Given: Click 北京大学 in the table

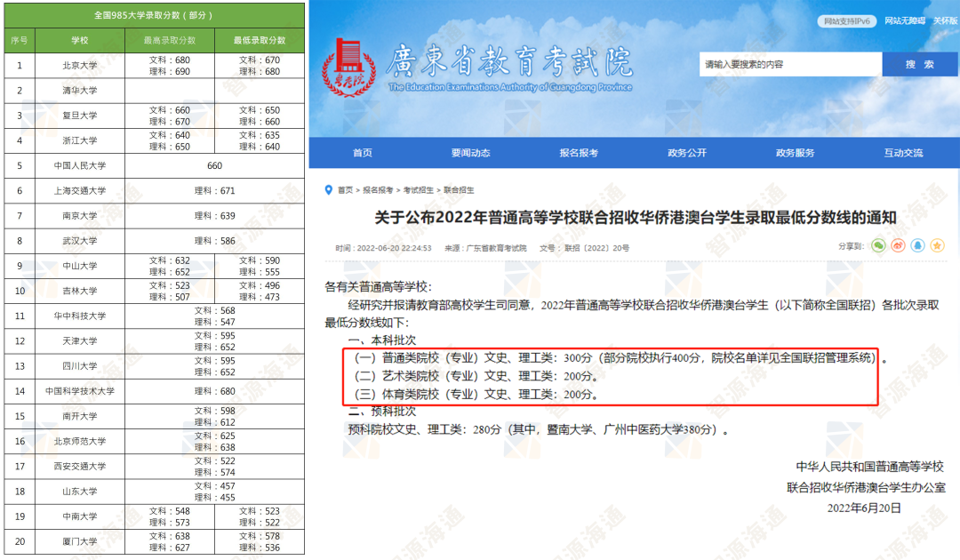Looking at the screenshot, I should pos(80,66).
